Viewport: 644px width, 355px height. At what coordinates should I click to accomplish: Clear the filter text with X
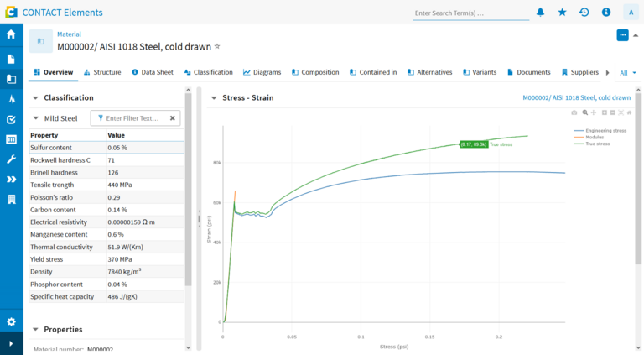coord(173,118)
